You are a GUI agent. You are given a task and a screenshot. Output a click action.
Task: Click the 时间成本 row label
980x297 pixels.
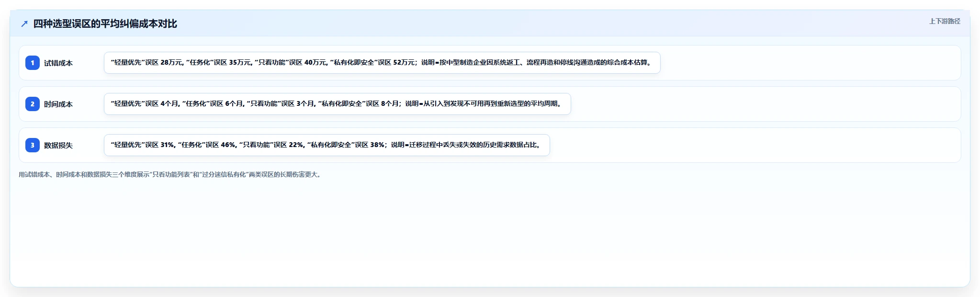[x=58, y=104]
